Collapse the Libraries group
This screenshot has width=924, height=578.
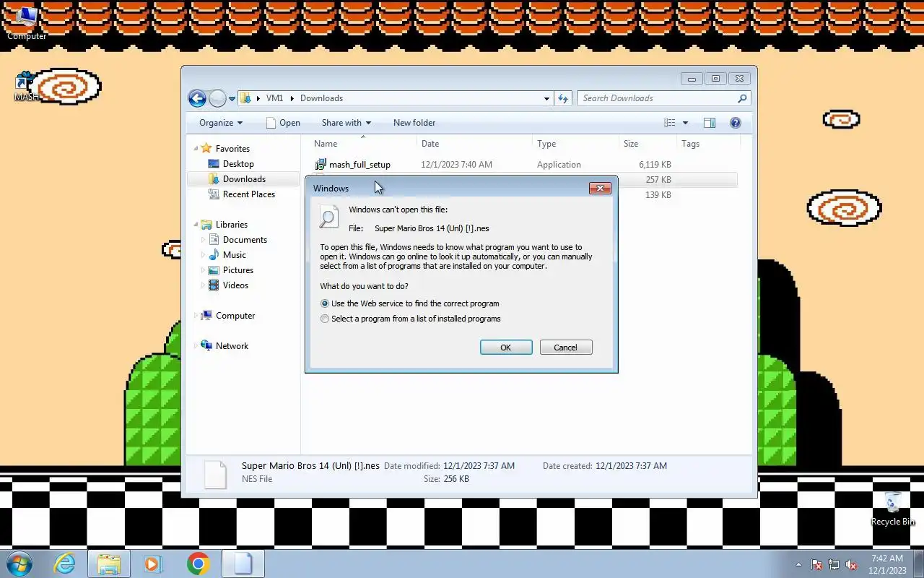click(x=196, y=224)
